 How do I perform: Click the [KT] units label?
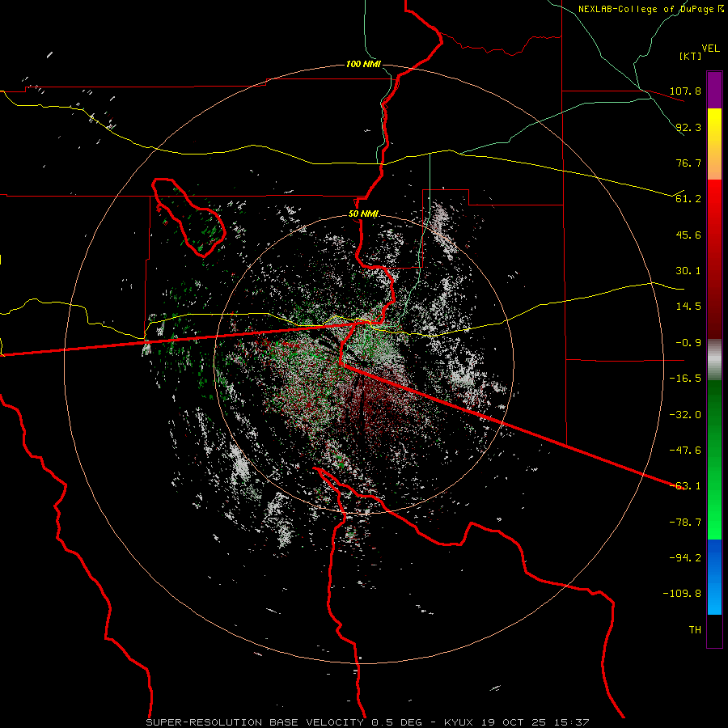click(x=691, y=56)
